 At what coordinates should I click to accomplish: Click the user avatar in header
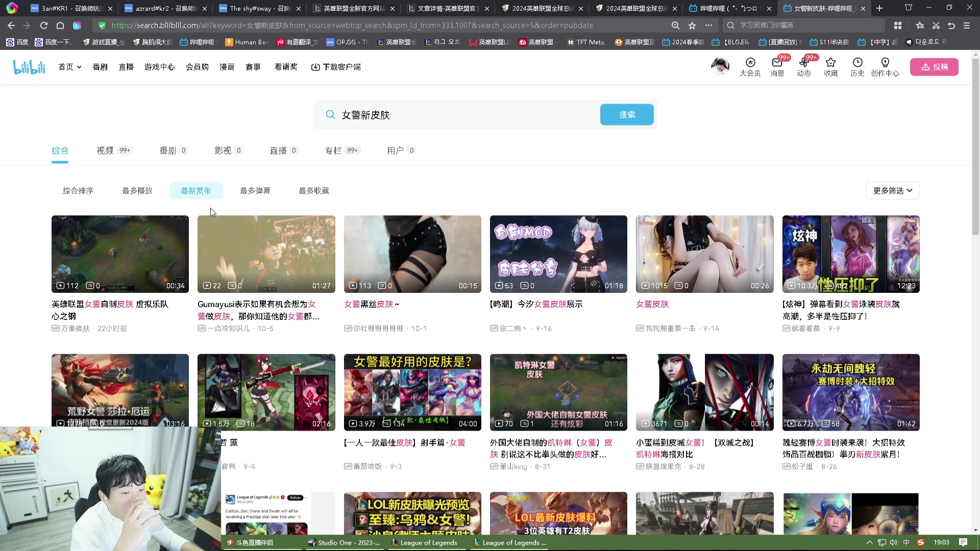click(x=720, y=66)
